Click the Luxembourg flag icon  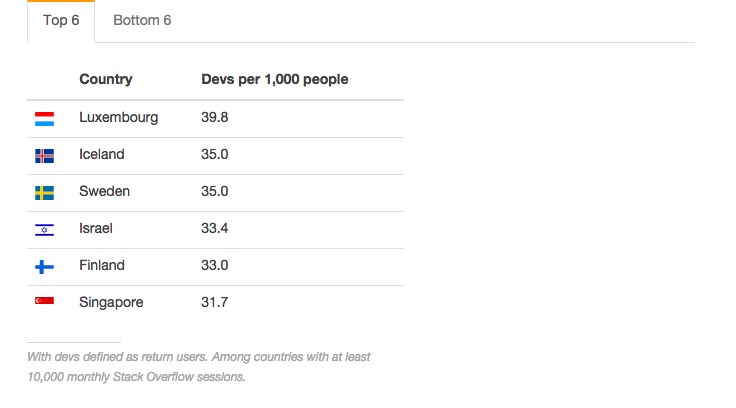click(44, 118)
